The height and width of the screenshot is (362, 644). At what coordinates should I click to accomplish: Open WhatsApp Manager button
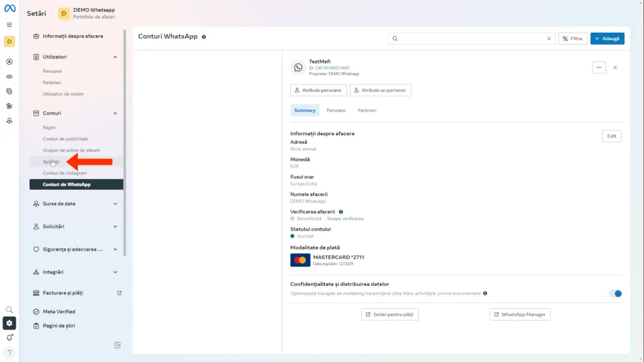520,314
